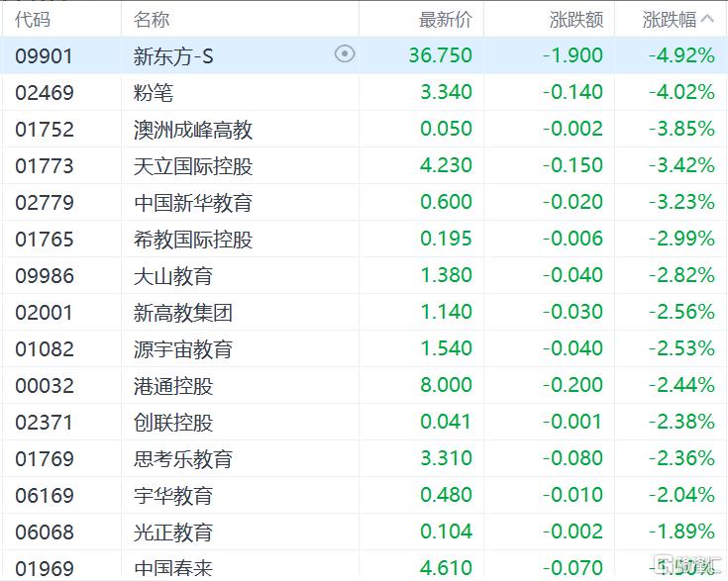
Task: Click percentage -2.56%
Action: (681, 312)
